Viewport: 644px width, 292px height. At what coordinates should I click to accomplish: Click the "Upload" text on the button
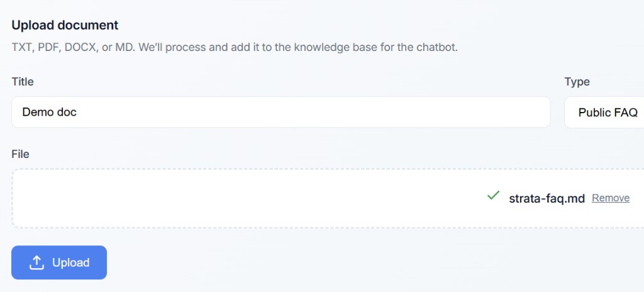click(x=70, y=262)
